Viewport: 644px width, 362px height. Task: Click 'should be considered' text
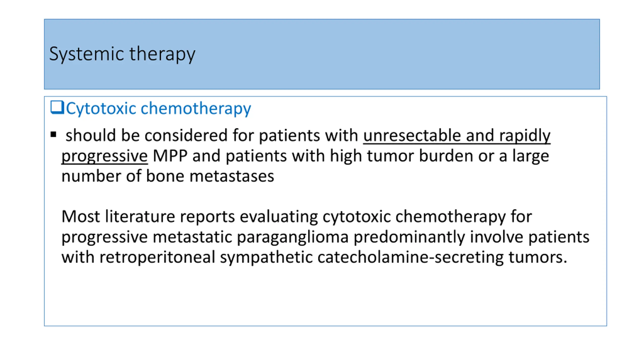click(146, 135)
